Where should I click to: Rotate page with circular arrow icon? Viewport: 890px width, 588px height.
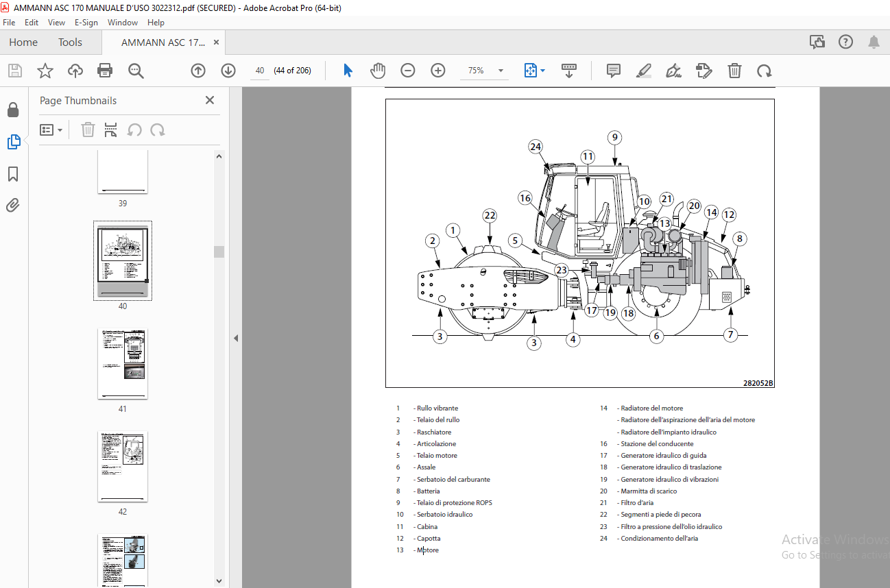pos(765,71)
